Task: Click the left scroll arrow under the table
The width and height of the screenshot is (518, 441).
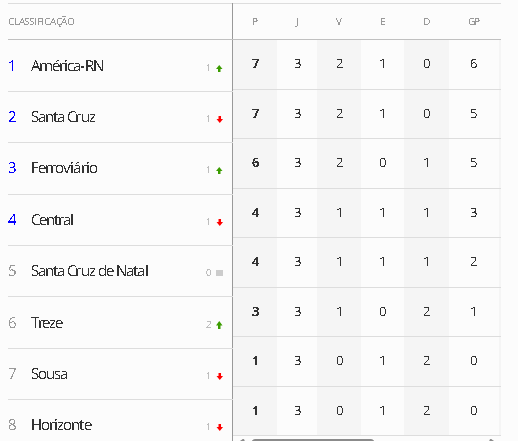Action: coord(242,440)
